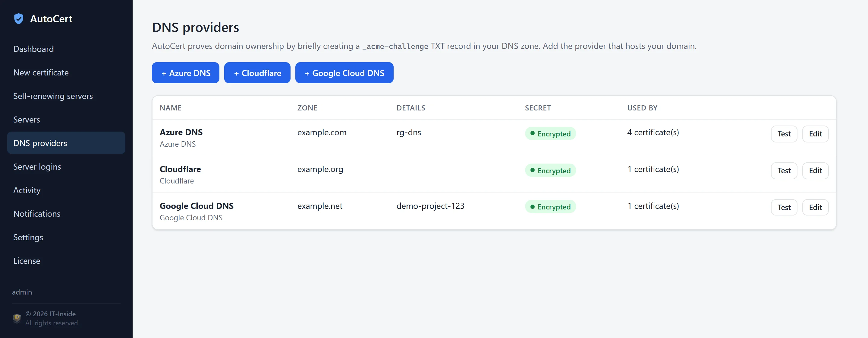Click the example.net zone cell

[320, 206]
